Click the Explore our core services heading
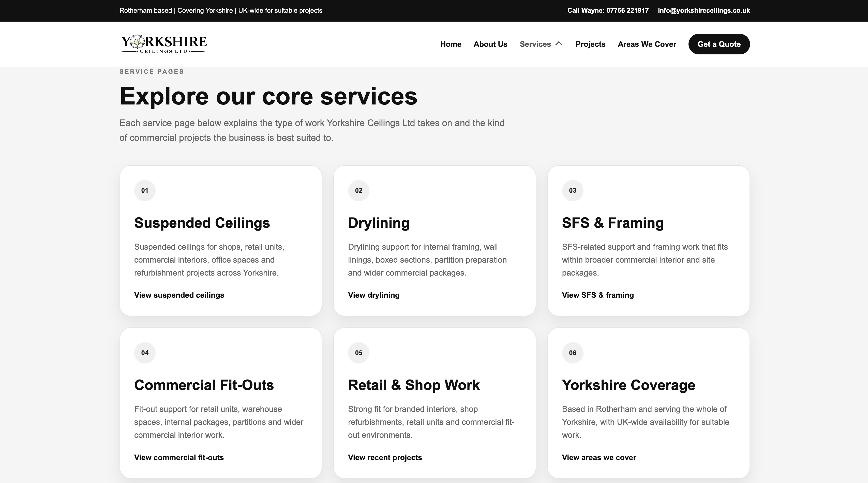Viewport: 868px width, 483px height. [268, 96]
